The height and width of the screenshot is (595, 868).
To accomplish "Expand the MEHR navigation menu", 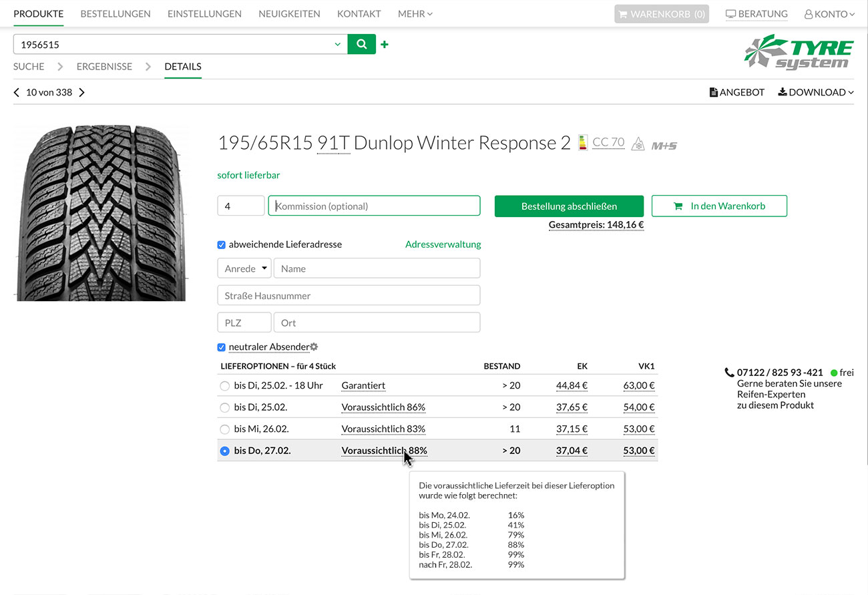I will pos(415,13).
